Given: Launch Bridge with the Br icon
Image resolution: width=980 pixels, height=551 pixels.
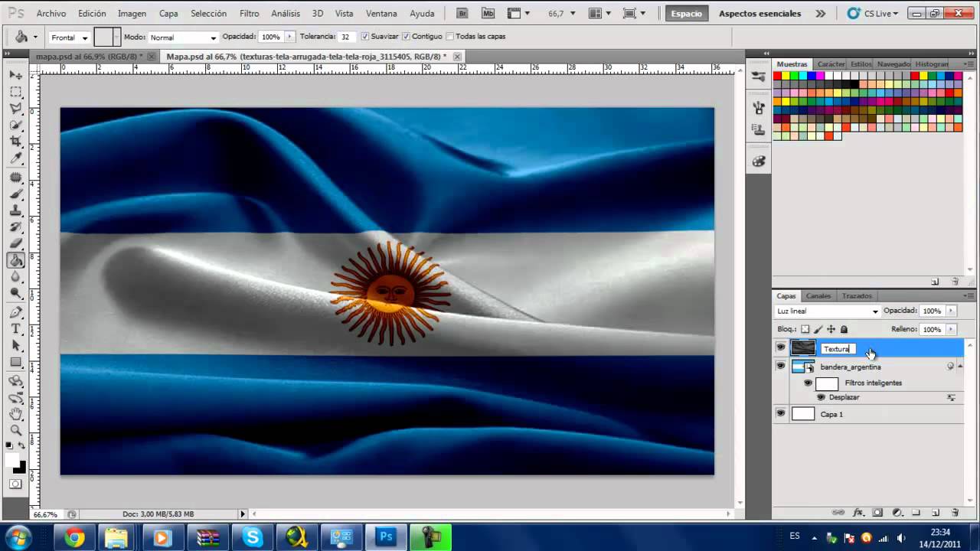Looking at the screenshot, I should pos(462,13).
